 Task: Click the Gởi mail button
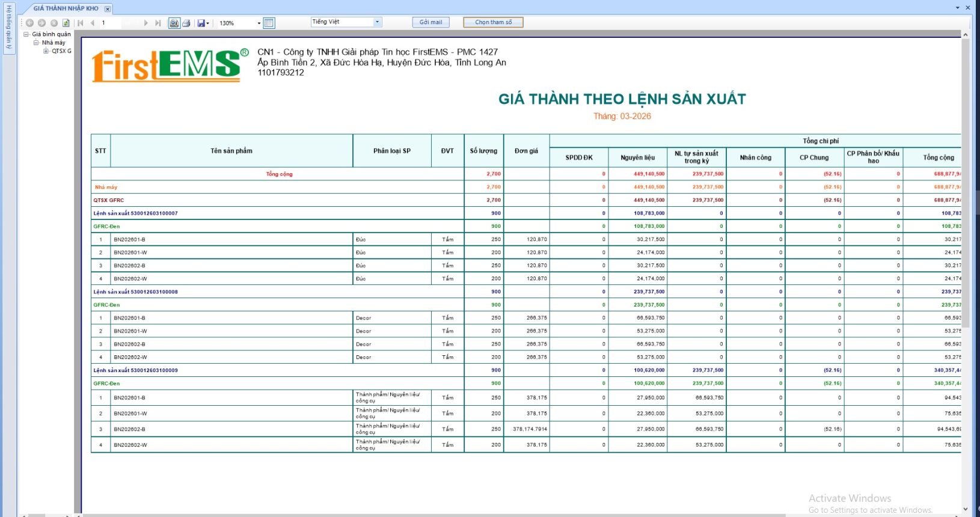430,22
